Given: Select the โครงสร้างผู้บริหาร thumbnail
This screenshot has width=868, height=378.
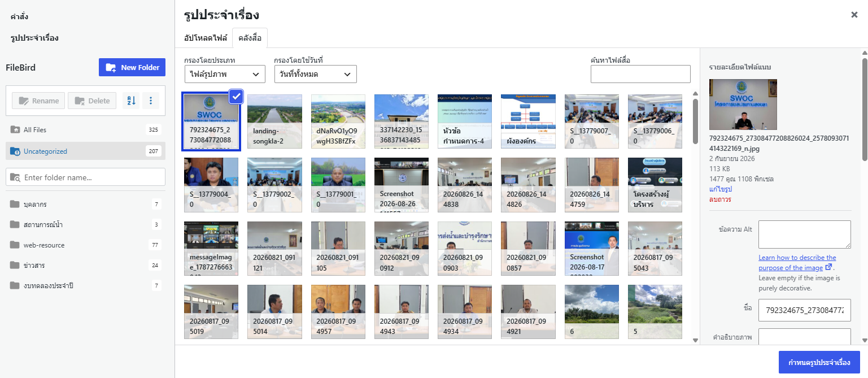Looking at the screenshot, I should coord(655,185).
